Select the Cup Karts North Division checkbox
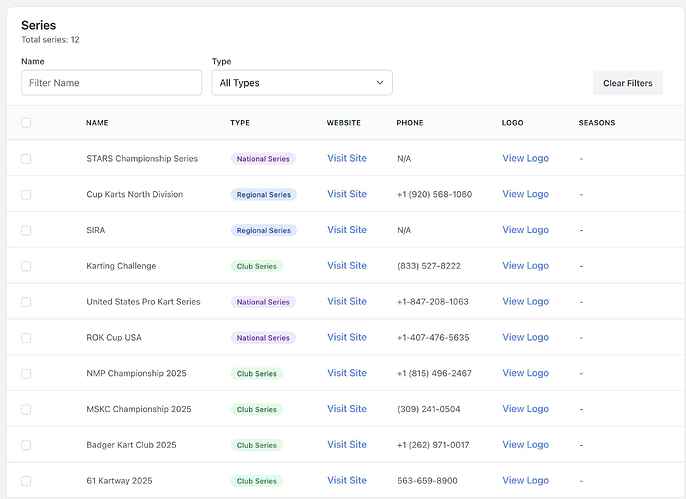This screenshot has height=499, width=686. click(x=26, y=194)
